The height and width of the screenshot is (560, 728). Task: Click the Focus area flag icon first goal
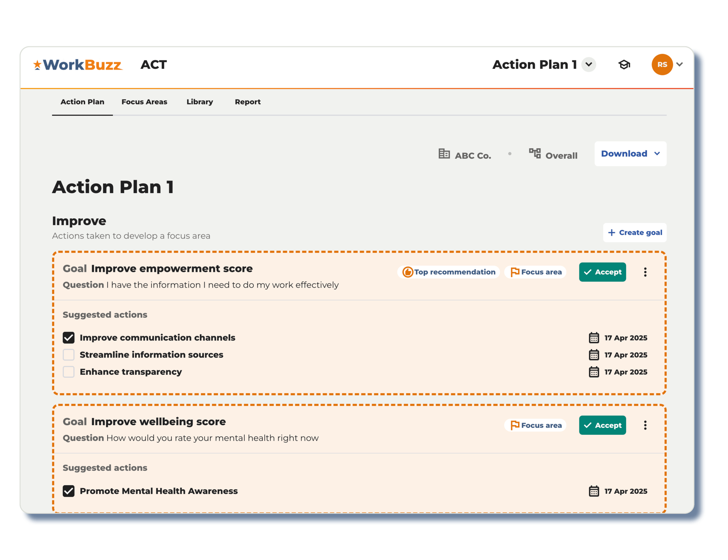click(516, 271)
